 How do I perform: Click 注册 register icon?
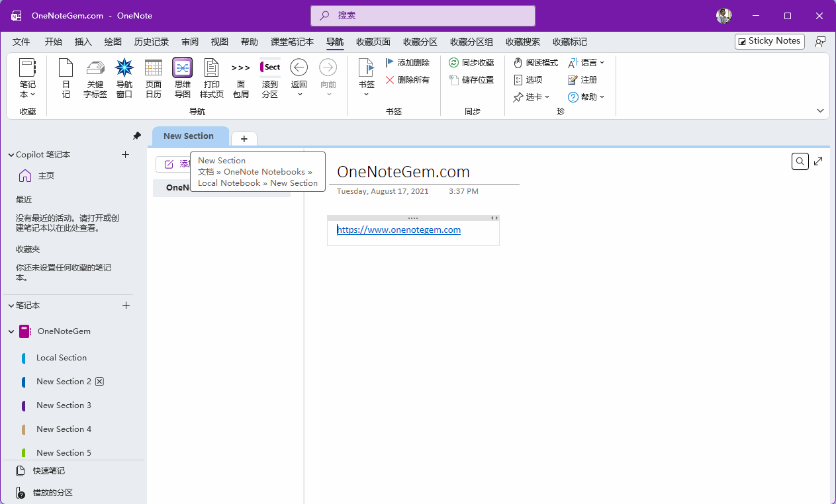(x=582, y=80)
